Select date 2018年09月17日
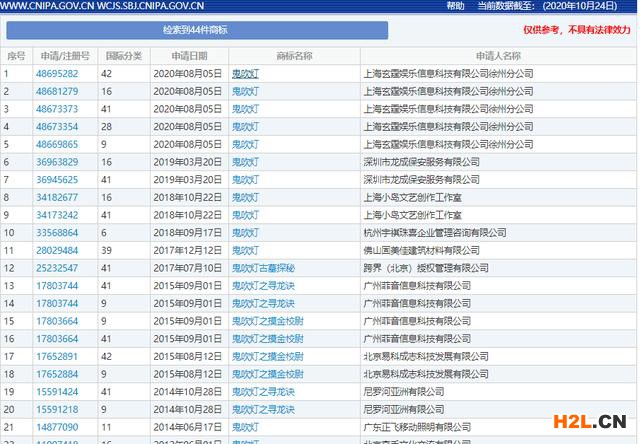 (x=188, y=233)
